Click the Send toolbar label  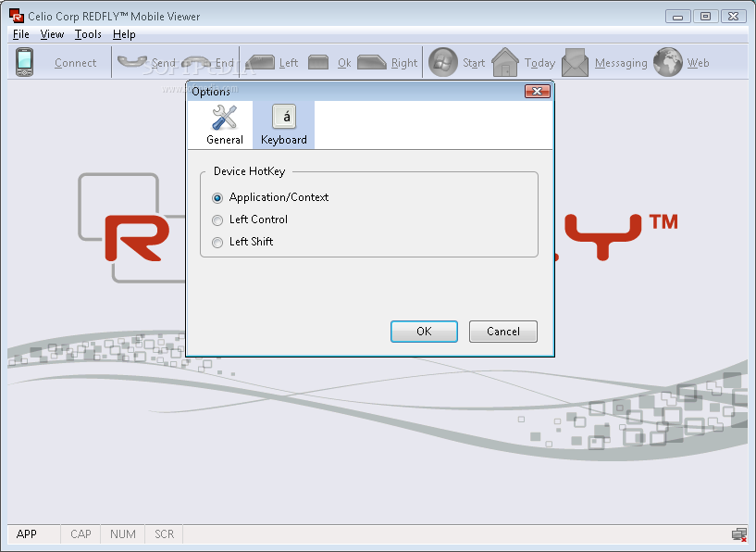164,63
